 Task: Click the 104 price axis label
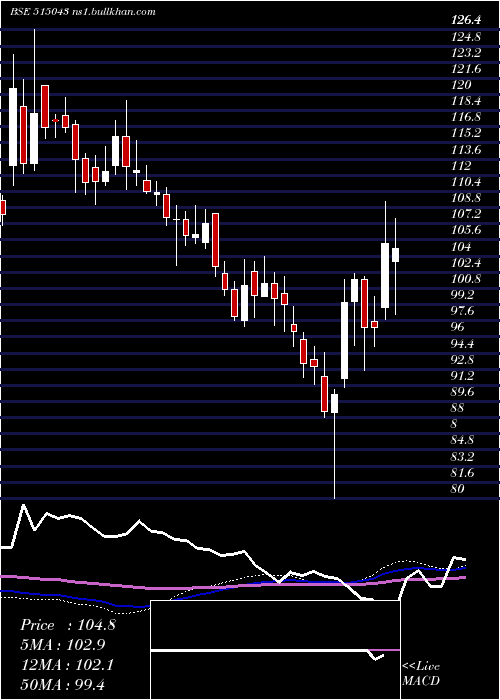(461, 246)
